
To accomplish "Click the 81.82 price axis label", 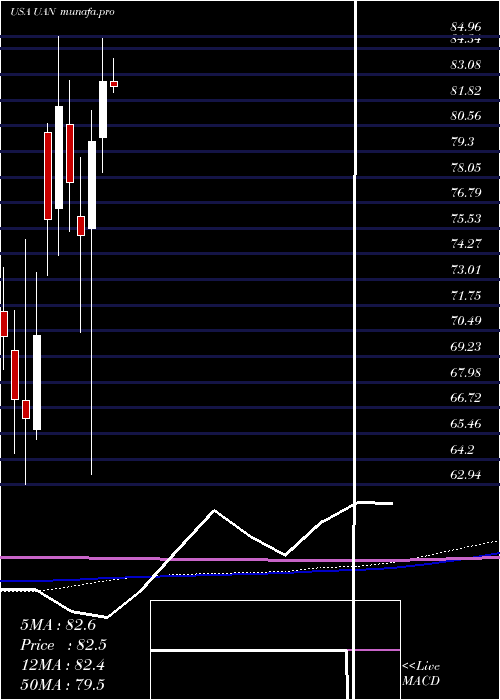I will click(466, 91).
